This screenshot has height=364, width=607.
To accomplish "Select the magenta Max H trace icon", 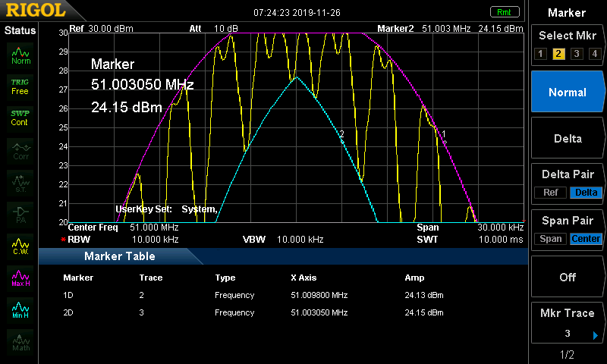I will [20, 277].
